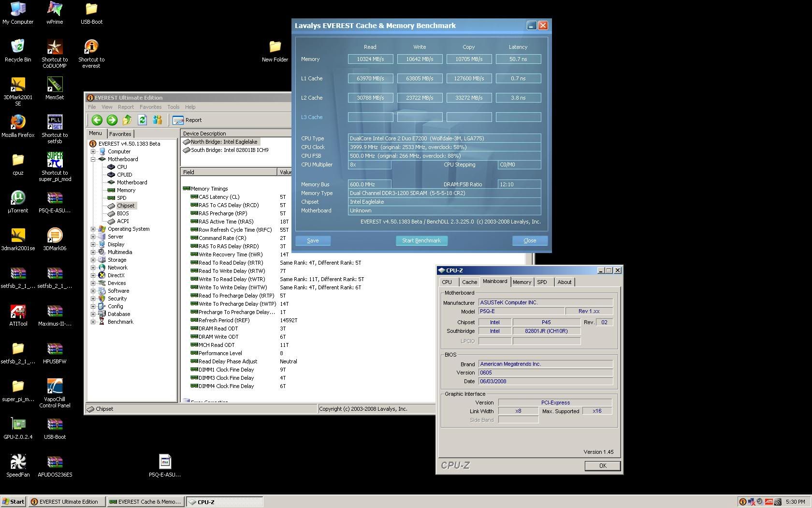Click the Field column header

[229, 172]
